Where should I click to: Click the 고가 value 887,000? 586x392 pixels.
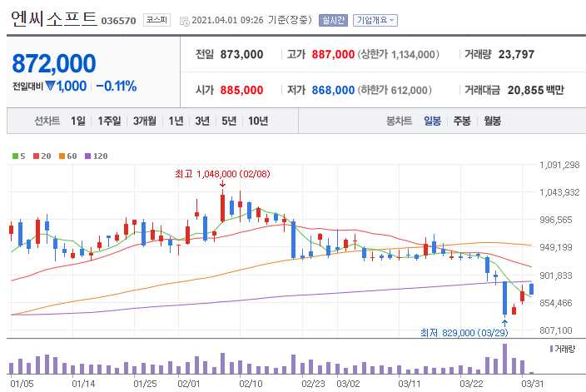[333, 55]
